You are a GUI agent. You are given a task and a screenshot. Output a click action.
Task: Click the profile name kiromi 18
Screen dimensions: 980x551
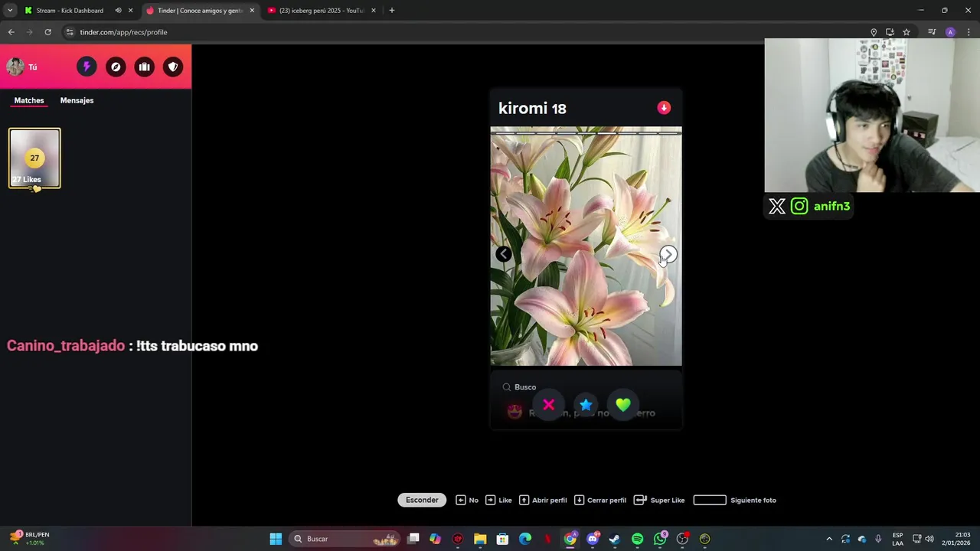532,109
